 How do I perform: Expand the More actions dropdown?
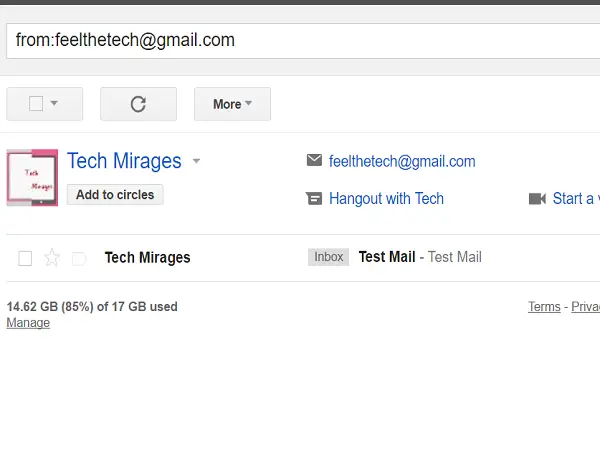(x=232, y=104)
